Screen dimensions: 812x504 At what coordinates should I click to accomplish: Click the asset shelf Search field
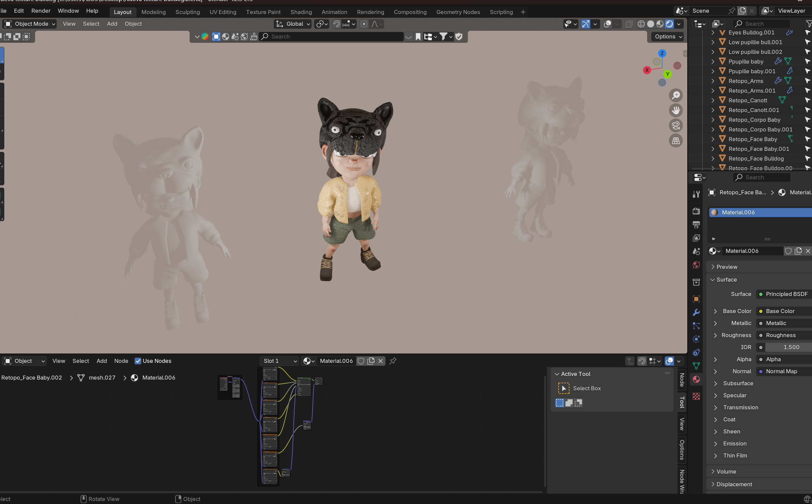tap(332, 36)
